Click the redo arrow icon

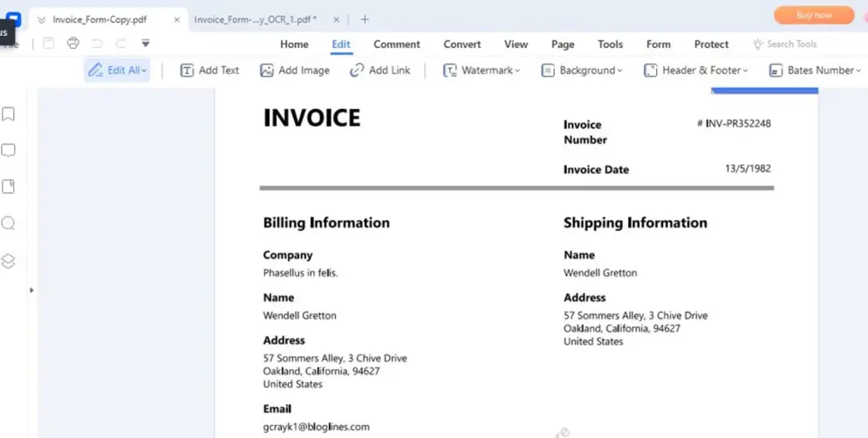(120, 44)
